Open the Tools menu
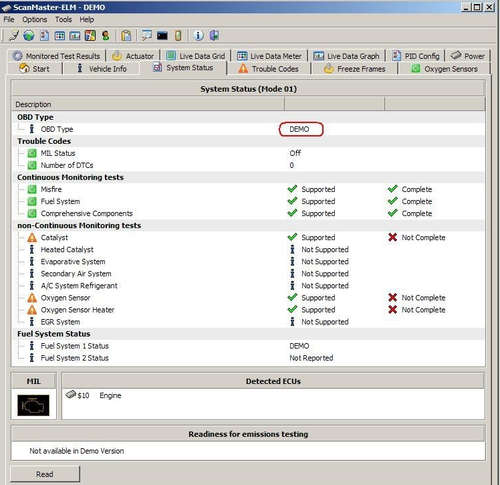The image size is (500, 485). click(x=63, y=20)
